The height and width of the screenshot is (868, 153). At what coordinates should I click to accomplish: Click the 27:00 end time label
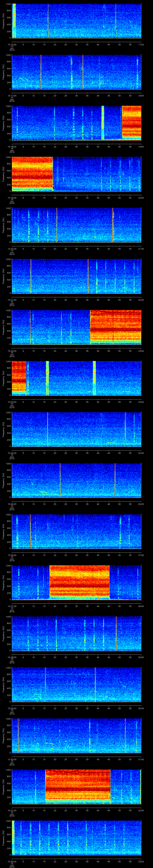click(x=141, y=555)
